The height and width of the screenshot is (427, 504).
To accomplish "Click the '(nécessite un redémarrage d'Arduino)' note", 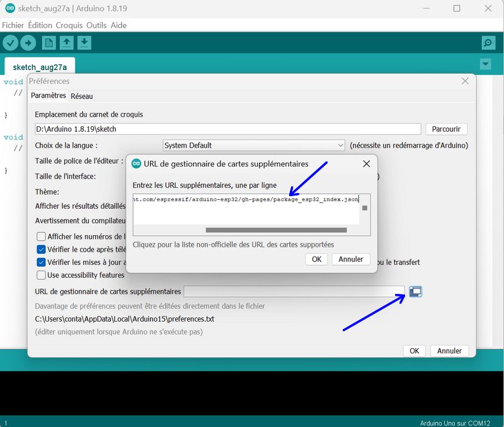I will pos(409,146).
